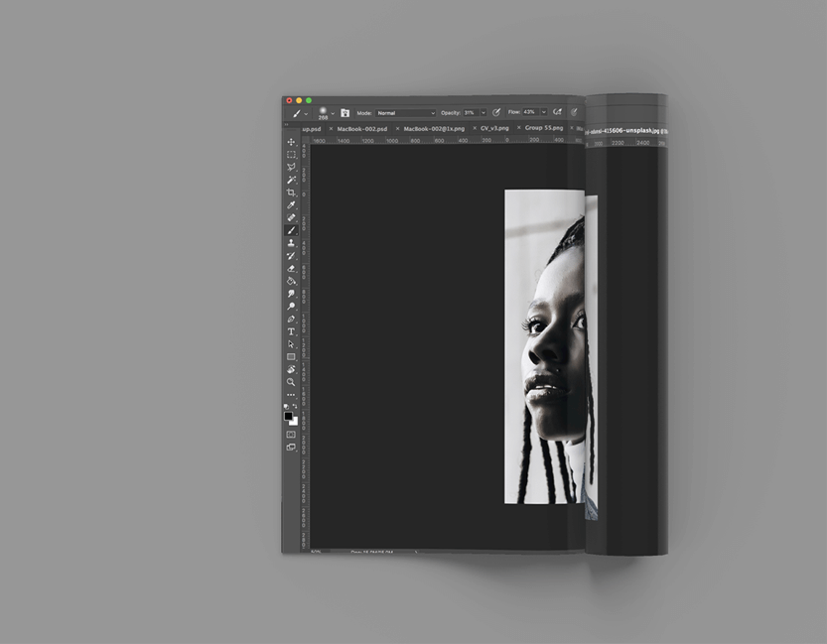Open the blending Mode dropdown
The height and width of the screenshot is (644, 827).
point(405,113)
